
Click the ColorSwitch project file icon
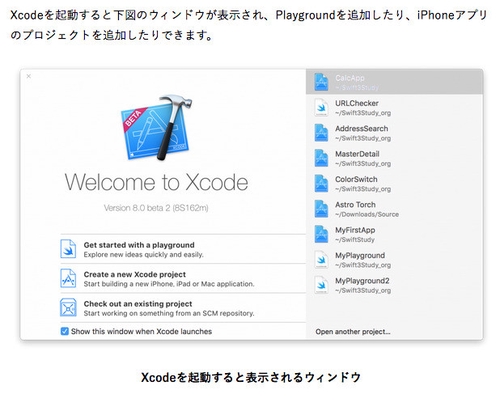(x=321, y=183)
